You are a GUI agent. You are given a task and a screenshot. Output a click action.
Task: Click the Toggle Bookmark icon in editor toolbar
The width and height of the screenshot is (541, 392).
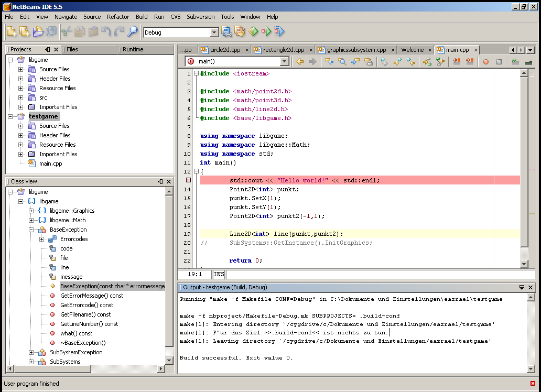384,62
